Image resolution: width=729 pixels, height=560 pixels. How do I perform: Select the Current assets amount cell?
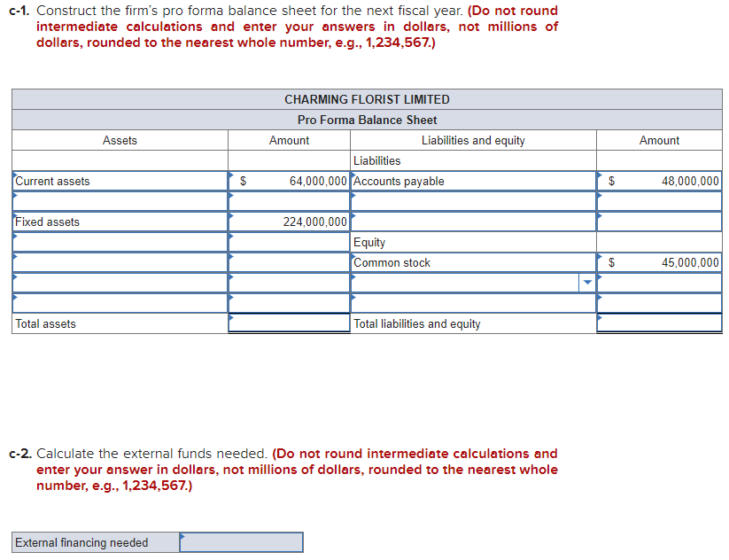click(289, 181)
